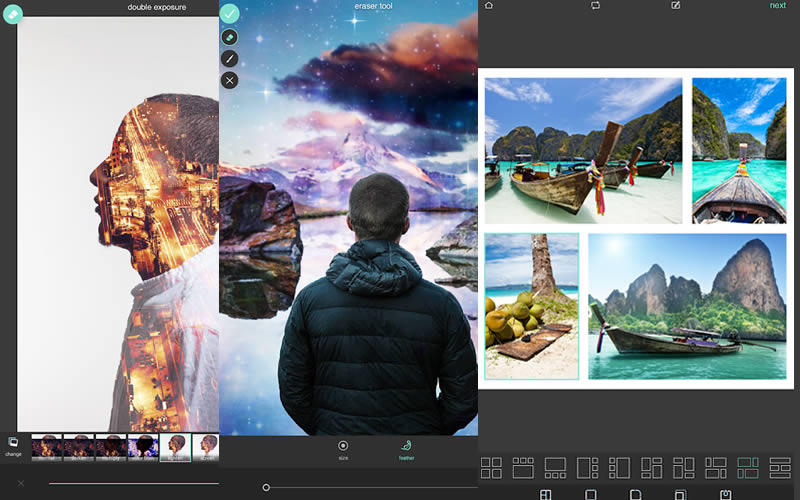
Task: Open the bottom tab icon with droplet
Action: pos(725,495)
